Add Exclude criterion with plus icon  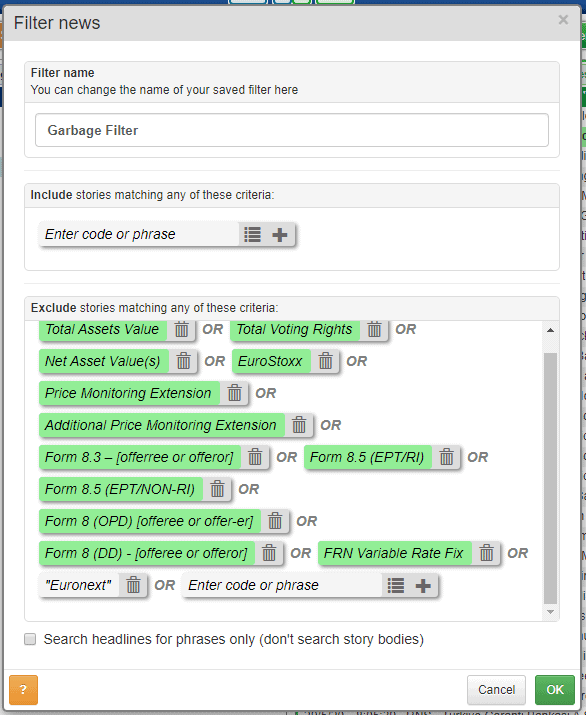pyautogui.click(x=423, y=585)
